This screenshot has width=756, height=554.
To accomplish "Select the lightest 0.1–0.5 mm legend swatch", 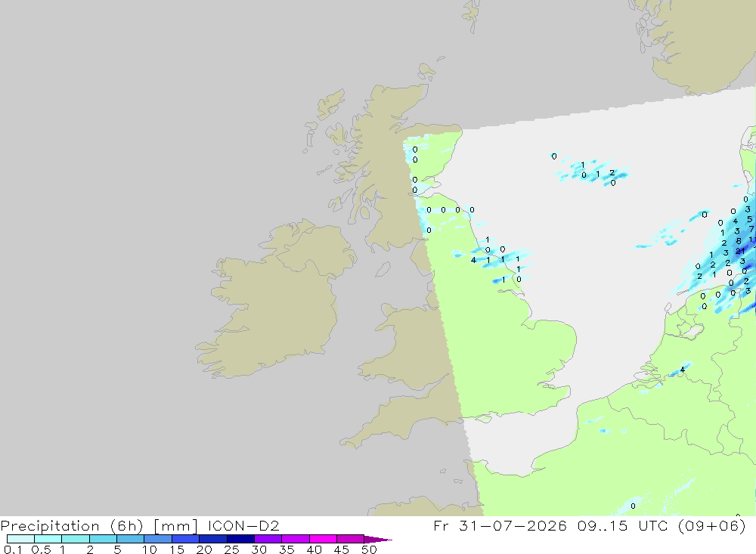I will point(20,539).
